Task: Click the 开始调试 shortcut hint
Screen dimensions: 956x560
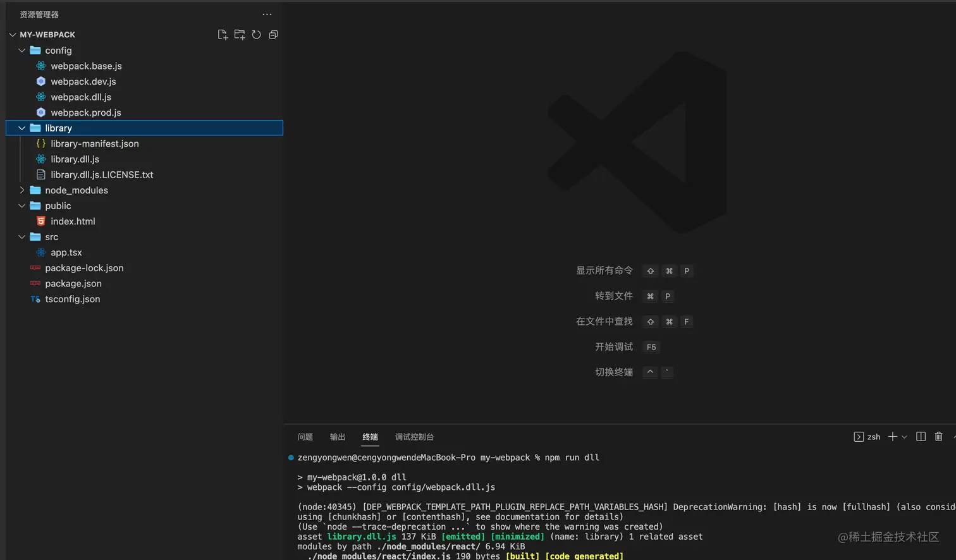Action: point(614,346)
